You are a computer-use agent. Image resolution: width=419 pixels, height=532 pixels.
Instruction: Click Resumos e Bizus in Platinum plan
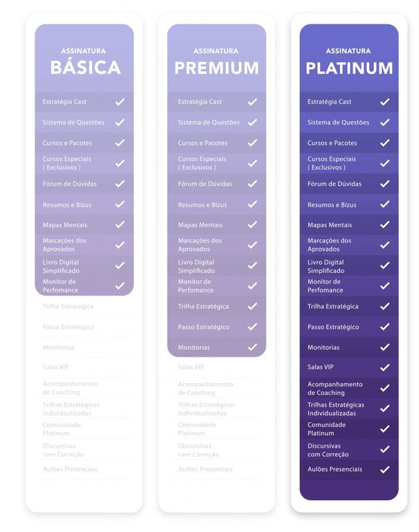pos(332,205)
